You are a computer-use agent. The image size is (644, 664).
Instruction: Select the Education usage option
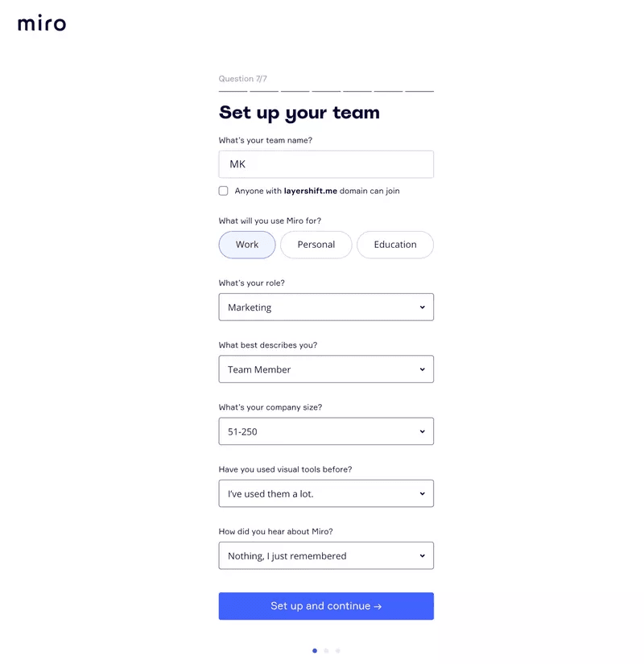tap(395, 245)
